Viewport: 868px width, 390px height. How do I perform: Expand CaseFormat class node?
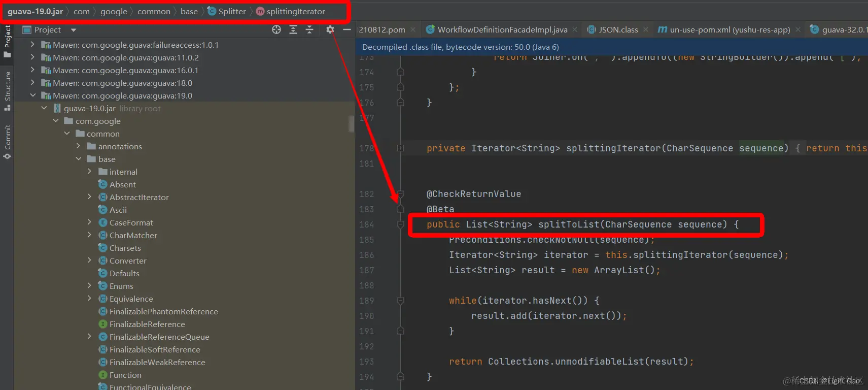click(90, 222)
